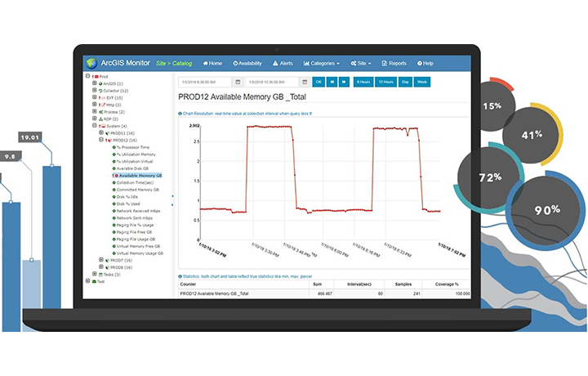Click the end date input field
The image size is (588, 376).
[x=272, y=82]
